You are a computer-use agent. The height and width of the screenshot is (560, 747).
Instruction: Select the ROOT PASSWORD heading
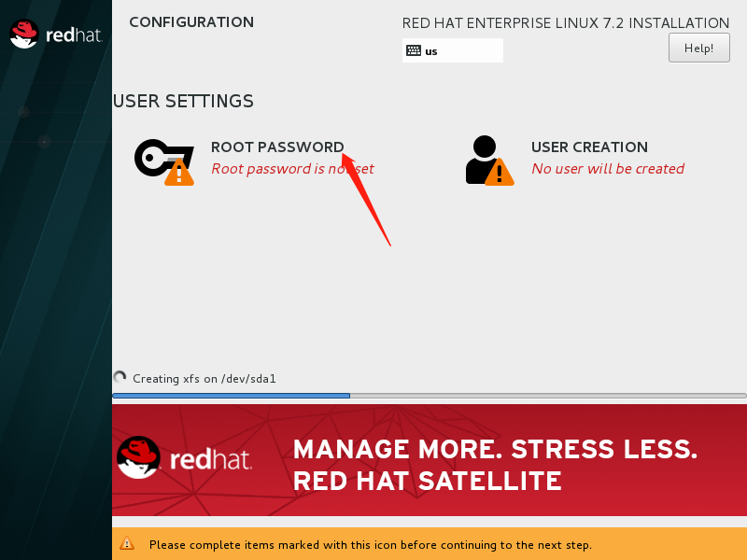[x=277, y=147]
